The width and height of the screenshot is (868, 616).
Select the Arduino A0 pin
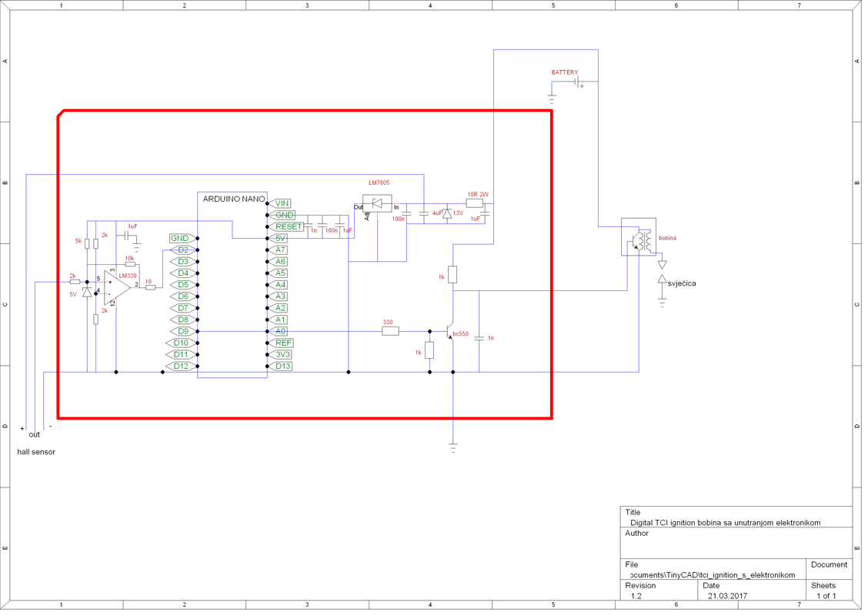click(x=277, y=331)
